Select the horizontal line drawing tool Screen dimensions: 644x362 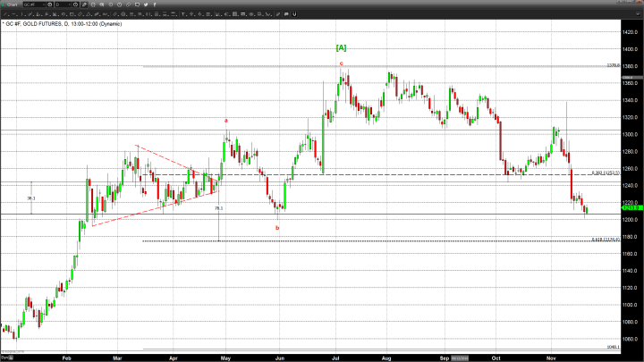point(13,14)
